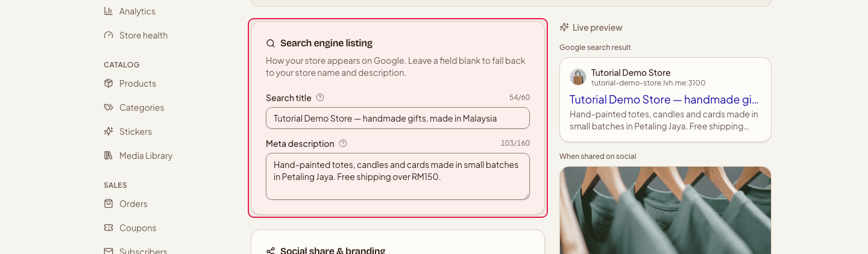Click the Orders bag icon
Image resolution: width=868 pixels, height=254 pixels.
(x=108, y=203)
